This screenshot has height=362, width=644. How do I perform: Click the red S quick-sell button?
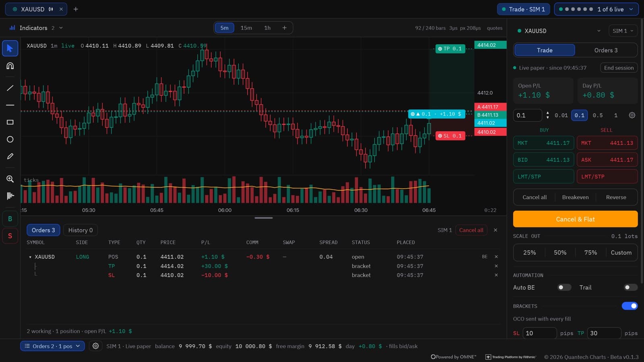click(x=10, y=236)
